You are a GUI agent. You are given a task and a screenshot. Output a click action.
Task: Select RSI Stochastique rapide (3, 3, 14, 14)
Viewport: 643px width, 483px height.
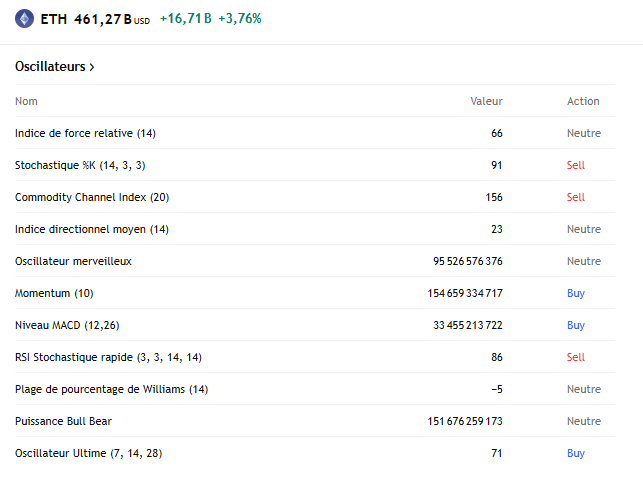click(x=108, y=357)
